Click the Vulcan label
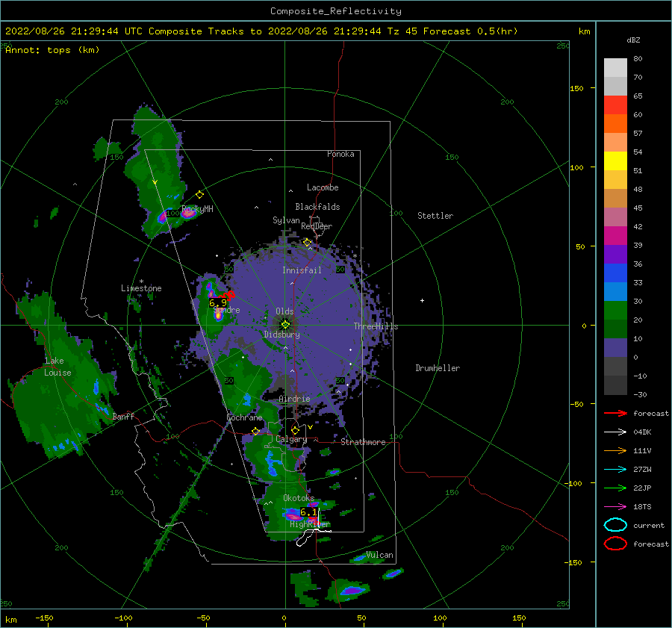Viewport: 672px width, 628px height. pyautogui.click(x=380, y=555)
